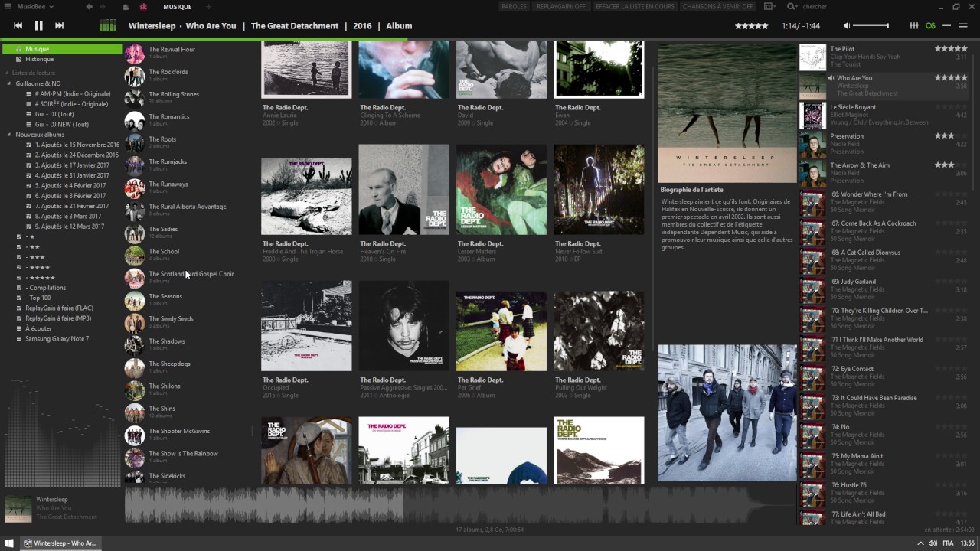This screenshot has height=551, width=980.
Task: Open the round 'sk' tab icon
Action: (x=143, y=7)
